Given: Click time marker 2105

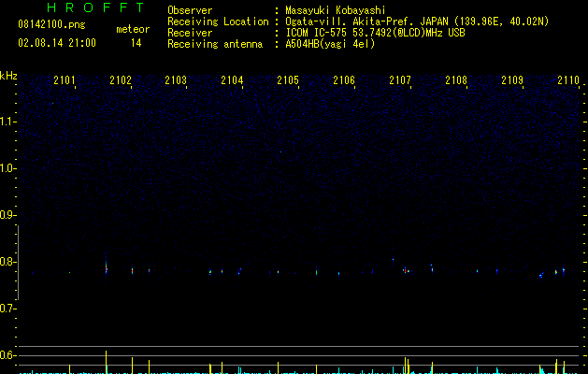Looking at the screenshot, I should pyautogui.click(x=288, y=79).
